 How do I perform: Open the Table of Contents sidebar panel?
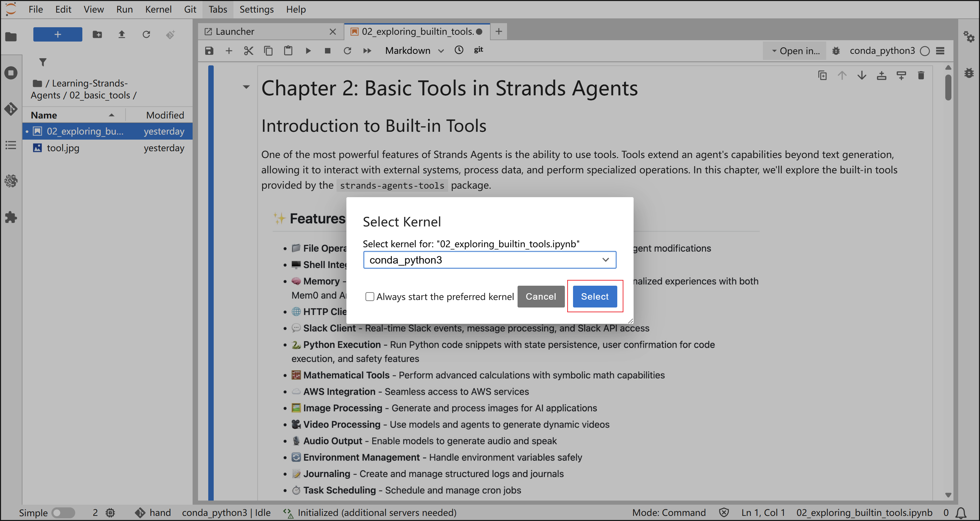point(11,145)
